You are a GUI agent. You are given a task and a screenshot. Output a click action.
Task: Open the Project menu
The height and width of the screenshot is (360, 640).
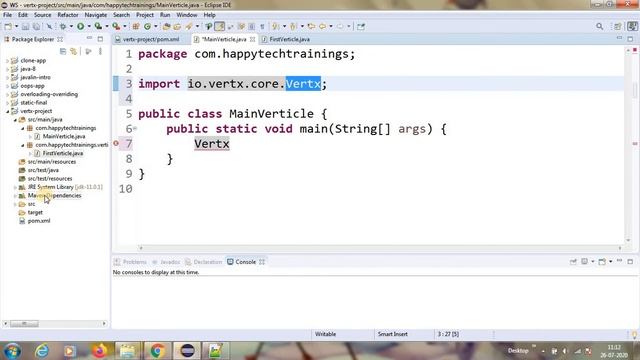point(145,15)
